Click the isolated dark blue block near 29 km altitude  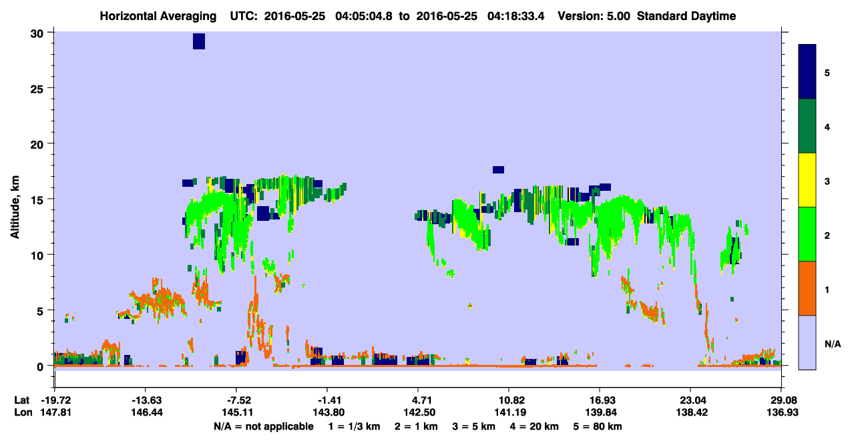[199, 41]
